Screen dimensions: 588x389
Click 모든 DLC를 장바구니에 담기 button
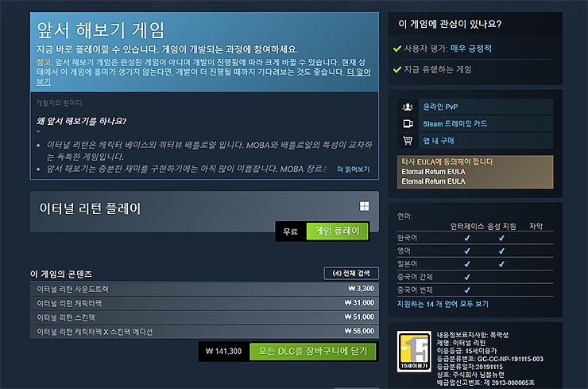313,352
